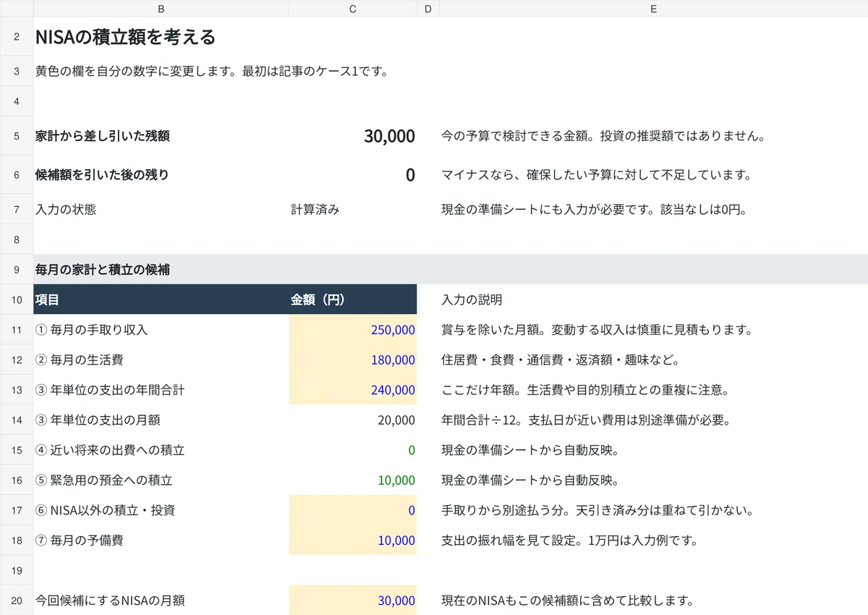Viewport: 868px width, 615px height.
Task: Click the 30,000 NISA monthly input cell
Action: (352, 600)
